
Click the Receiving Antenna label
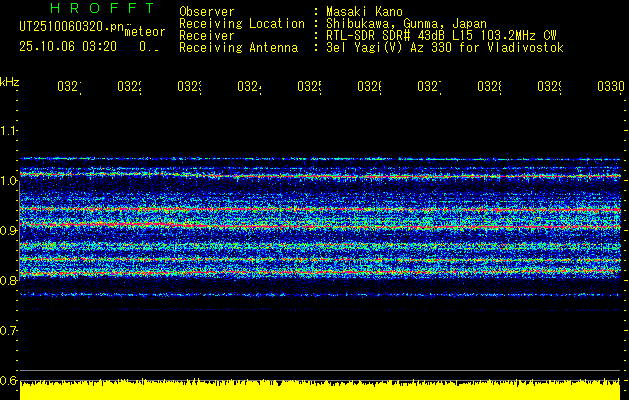coord(238,48)
